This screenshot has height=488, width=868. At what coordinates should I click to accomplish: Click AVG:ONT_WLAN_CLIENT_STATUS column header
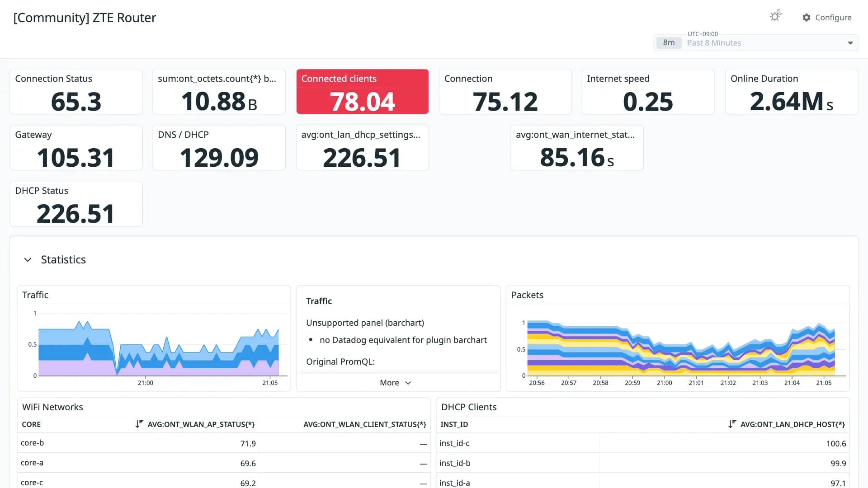(x=365, y=424)
